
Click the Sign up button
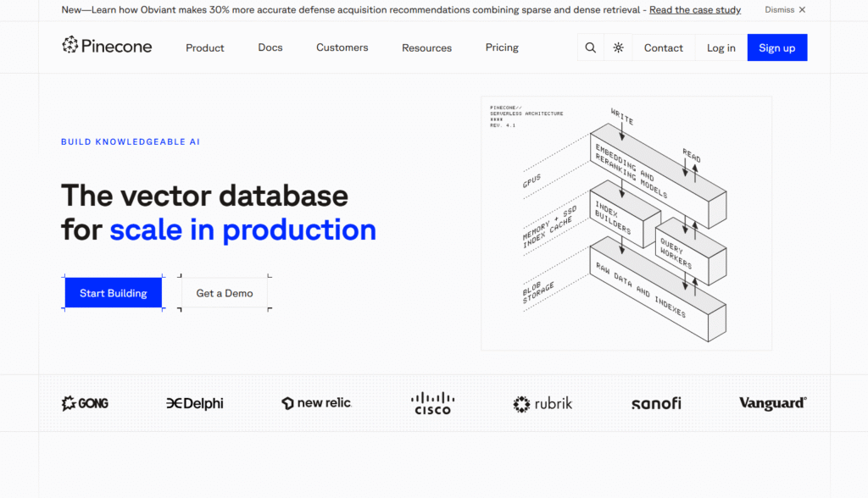tap(777, 47)
